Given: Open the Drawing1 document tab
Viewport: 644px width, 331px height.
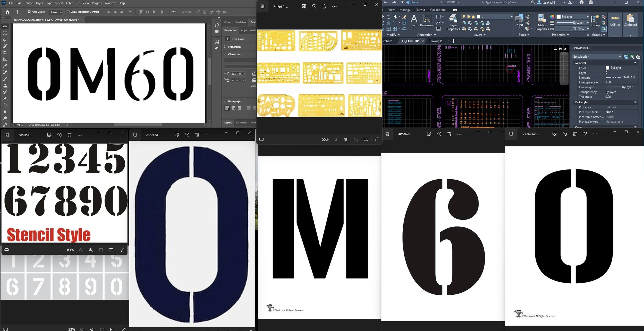Looking at the screenshot, I should (435, 41).
